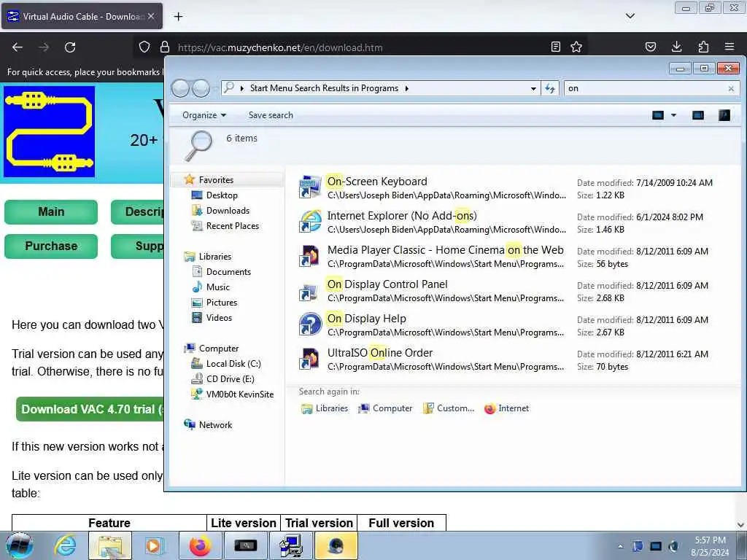
Task: Expand the breadcrumb arrow after Programs
Action: pyautogui.click(x=407, y=88)
